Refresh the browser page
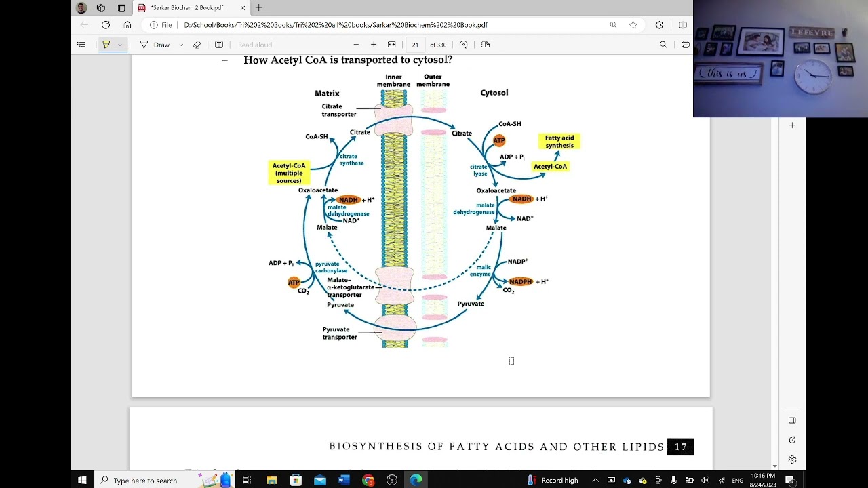 point(106,25)
